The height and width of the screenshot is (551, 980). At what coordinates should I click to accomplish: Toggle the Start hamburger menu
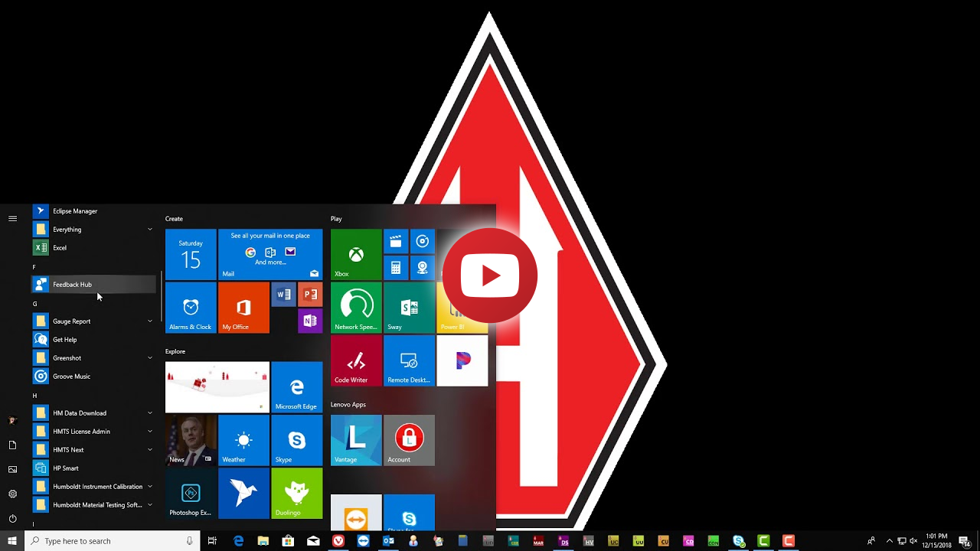click(x=12, y=219)
